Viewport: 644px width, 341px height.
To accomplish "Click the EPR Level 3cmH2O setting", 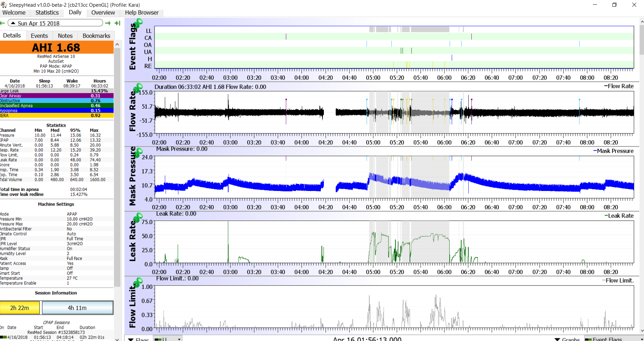I will pyautogui.click(x=56, y=243).
